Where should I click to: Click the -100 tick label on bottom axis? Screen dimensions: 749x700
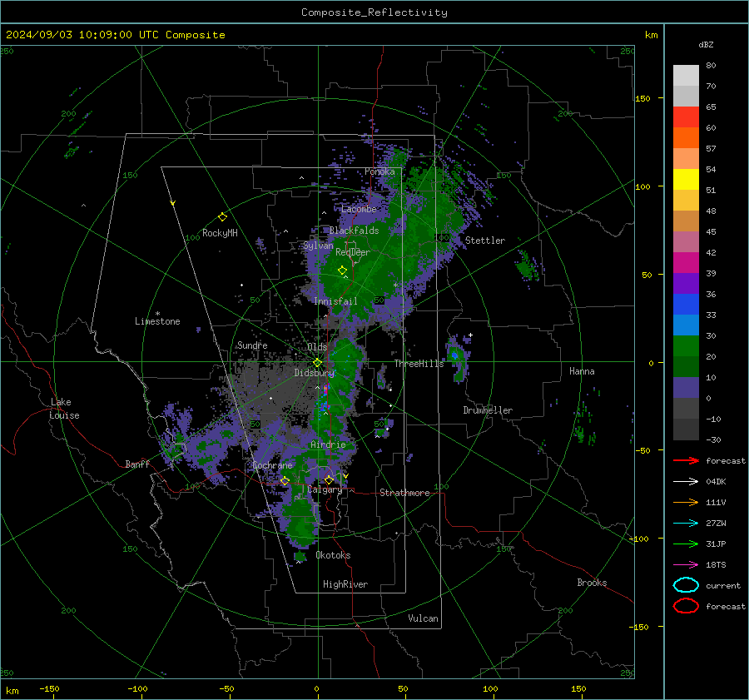pyautogui.click(x=137, y=688)
